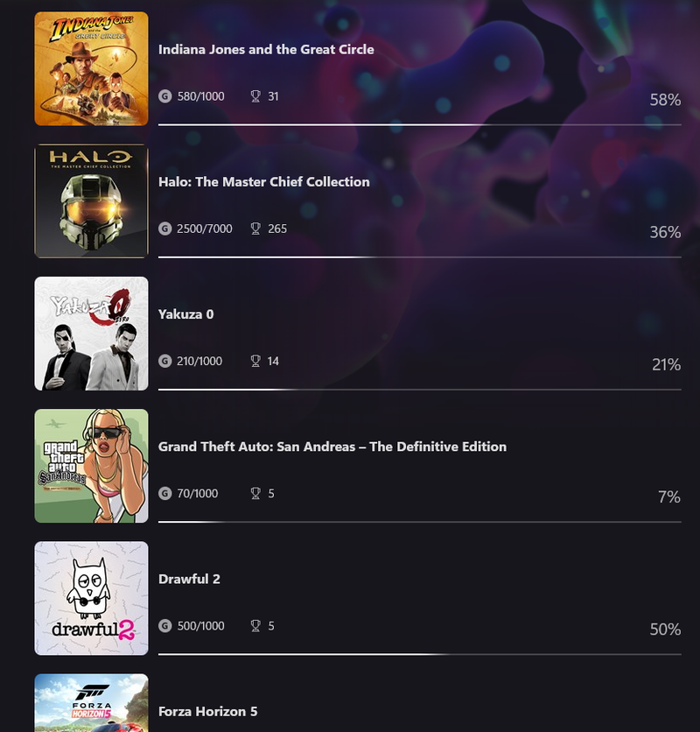Open the Drawful 2 owl cover art

tap(92, 598)
